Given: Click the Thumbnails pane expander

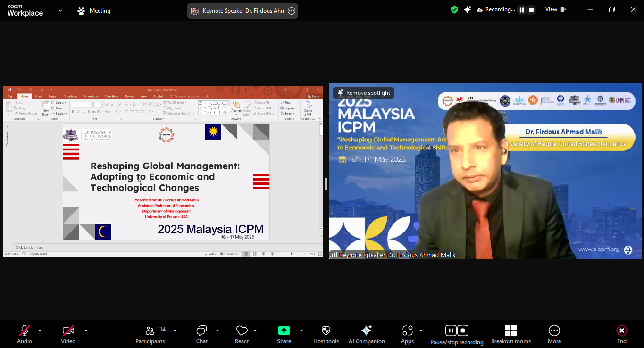Looking at the screenshot, I should (7, 126).
